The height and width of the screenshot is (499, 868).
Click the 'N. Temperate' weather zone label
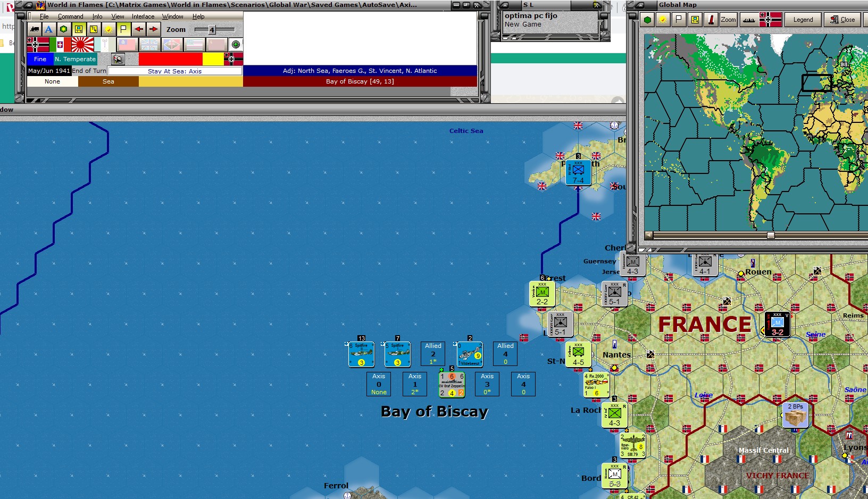pos(76,59)
